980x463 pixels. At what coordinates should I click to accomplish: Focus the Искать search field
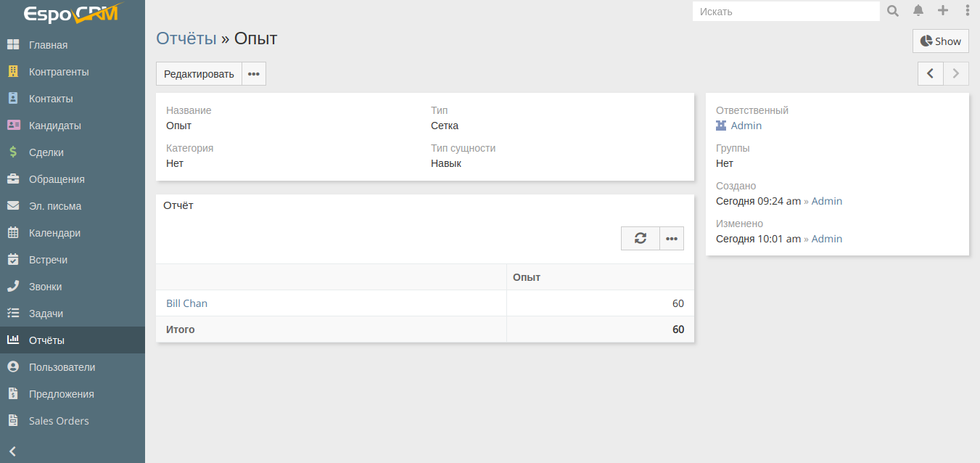(785, 12)
